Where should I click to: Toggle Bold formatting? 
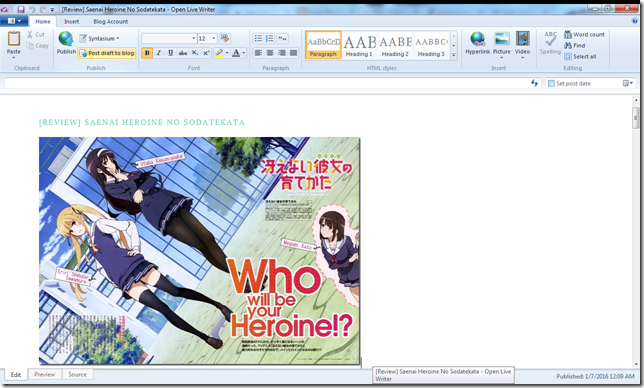147,53
